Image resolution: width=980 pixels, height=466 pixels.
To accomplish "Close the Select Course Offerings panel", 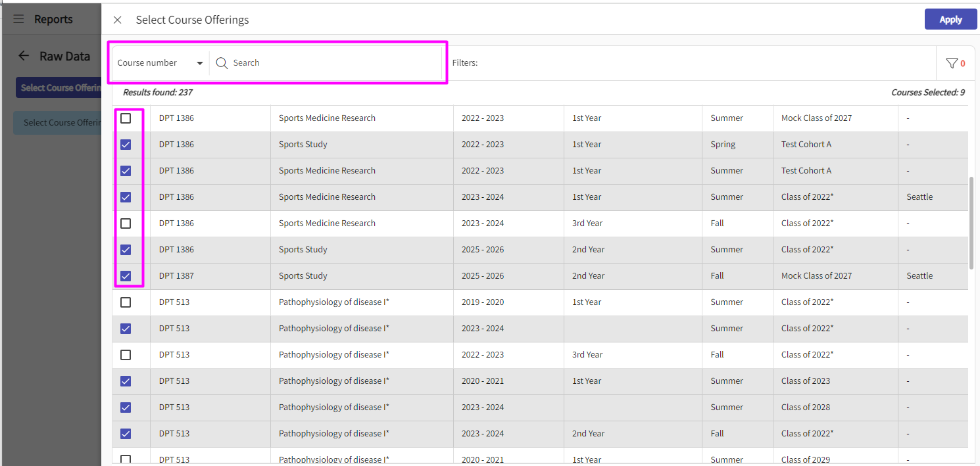I will [118, 20].
